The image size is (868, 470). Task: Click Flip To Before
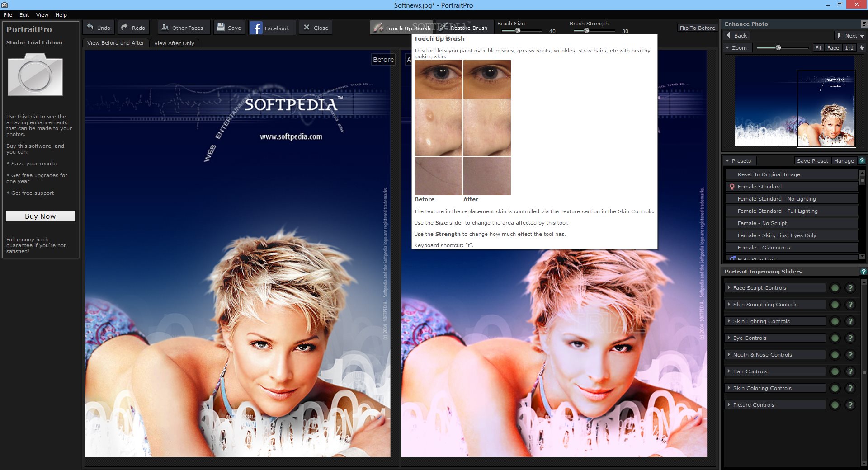(x=697, y=28)
